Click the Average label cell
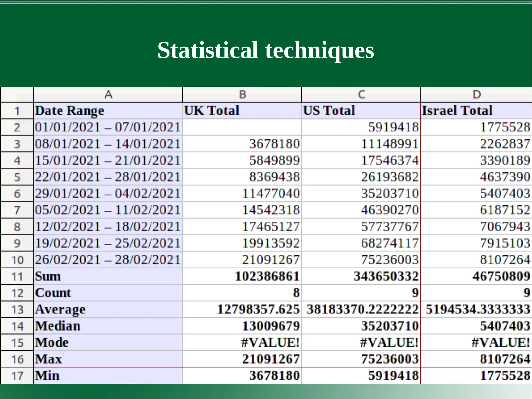 tap(108, 310)
